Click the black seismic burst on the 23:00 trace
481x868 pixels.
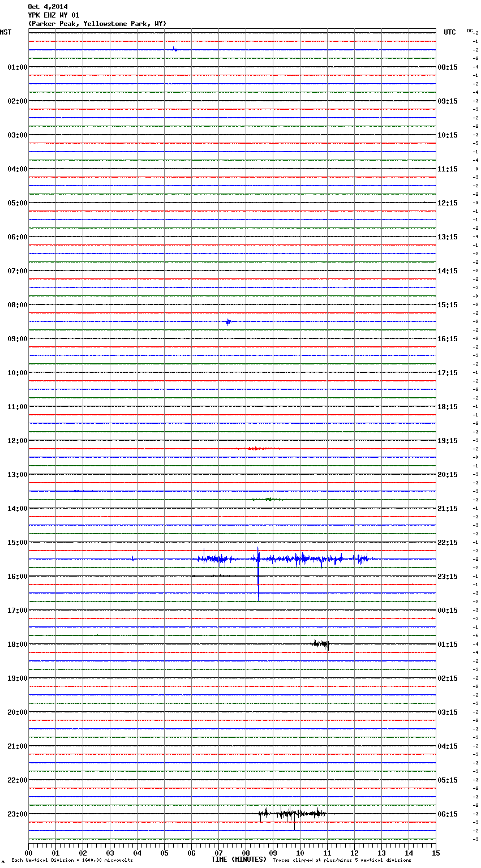293,815
